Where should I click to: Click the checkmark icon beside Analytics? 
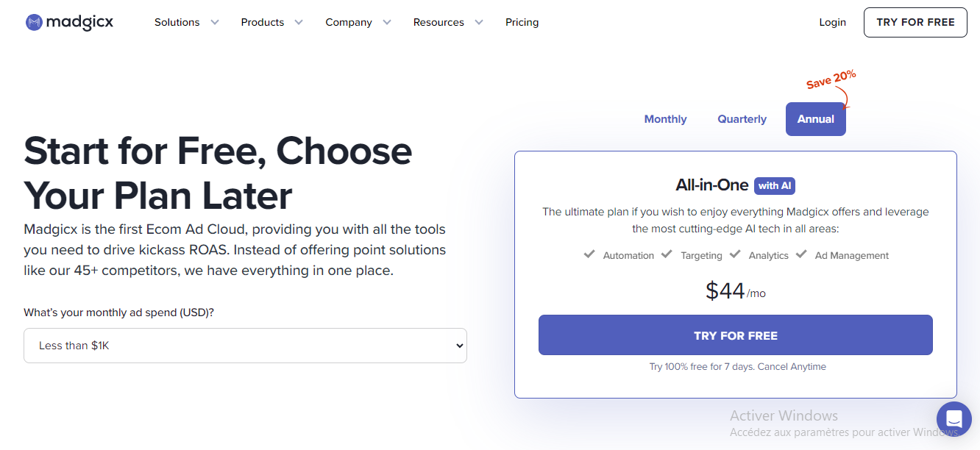coord(735,254)
